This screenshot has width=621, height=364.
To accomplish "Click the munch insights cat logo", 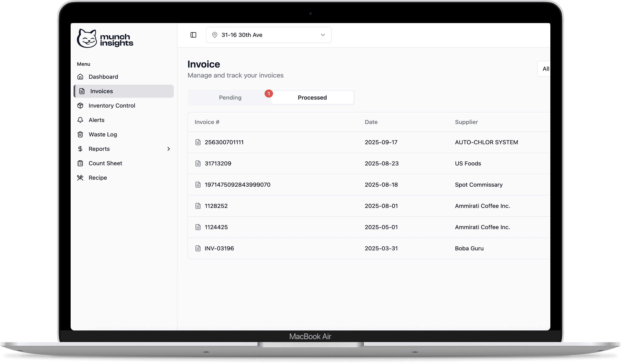I will (x=87, y=38).
